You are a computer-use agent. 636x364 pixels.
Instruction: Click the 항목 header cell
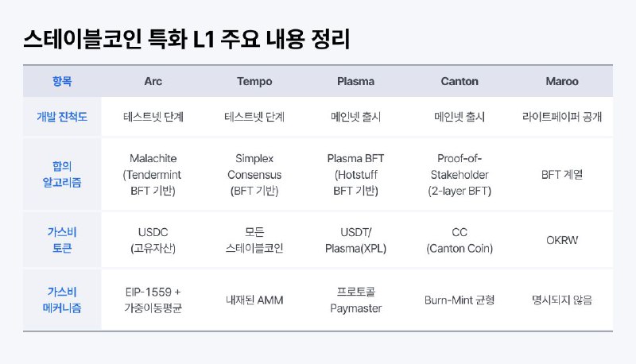62,81
